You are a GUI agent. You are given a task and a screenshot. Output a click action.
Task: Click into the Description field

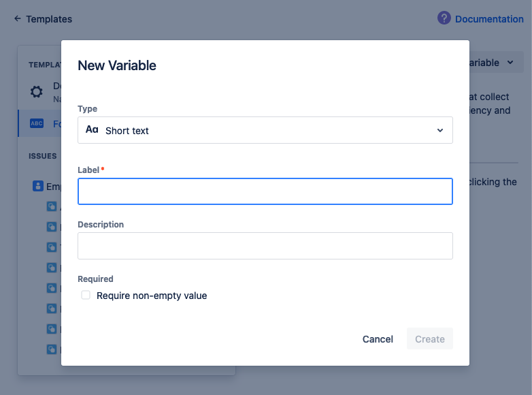pos(265,246)
